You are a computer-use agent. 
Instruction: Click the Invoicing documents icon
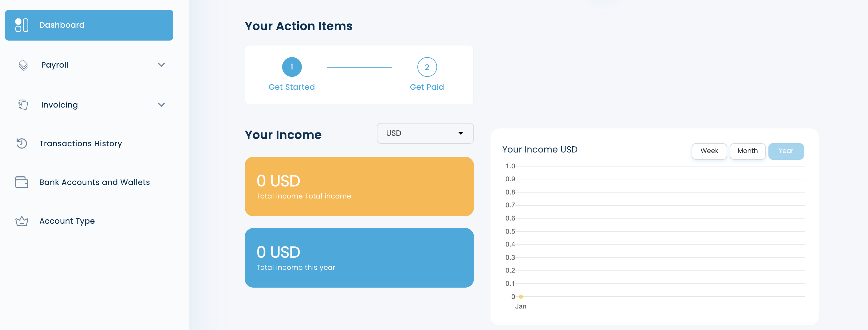point(23,105)
